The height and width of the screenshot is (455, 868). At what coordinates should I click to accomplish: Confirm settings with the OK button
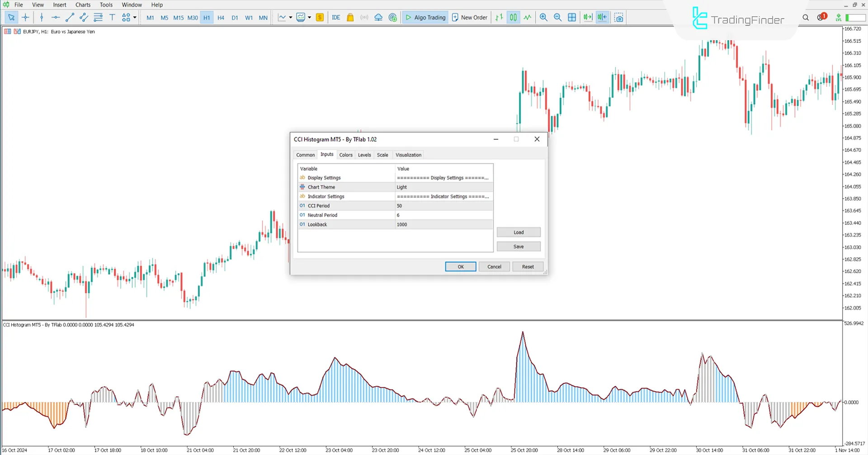click(x=460, y=266)
